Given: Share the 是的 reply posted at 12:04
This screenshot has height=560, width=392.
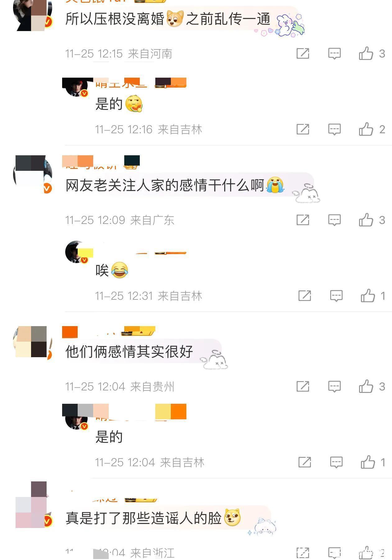Looking at the screenshot, I should [305, 462].
